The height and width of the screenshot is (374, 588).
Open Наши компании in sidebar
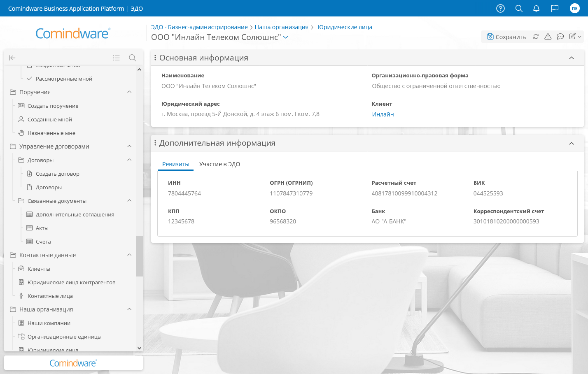tap(49, 323)
